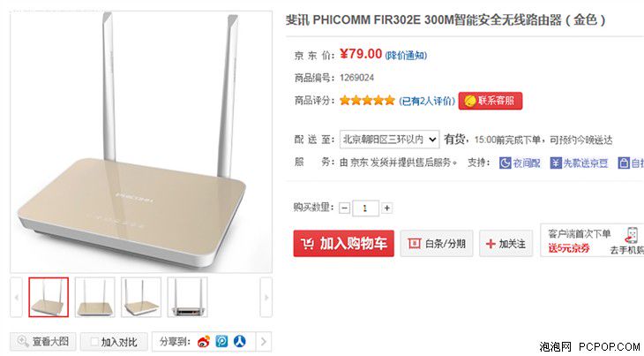Click the mobile phone purchase icon
The width and height of the screenshot is (644, 356).
click(x=632, y=235)
